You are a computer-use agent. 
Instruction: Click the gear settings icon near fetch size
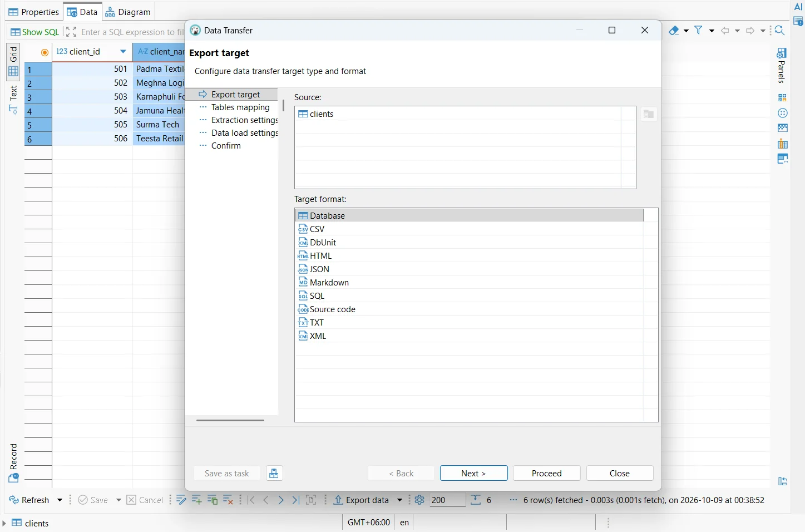[419, 500]
